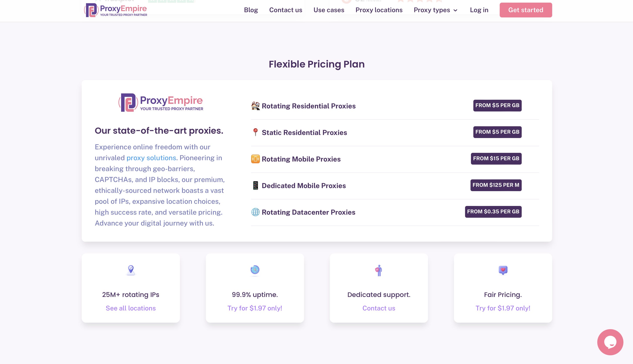Image resolution: width=633 pixels, height=364 pixels.
Task: Follow the 'proxy solutions' text link
Action: (x=151, y=158)
